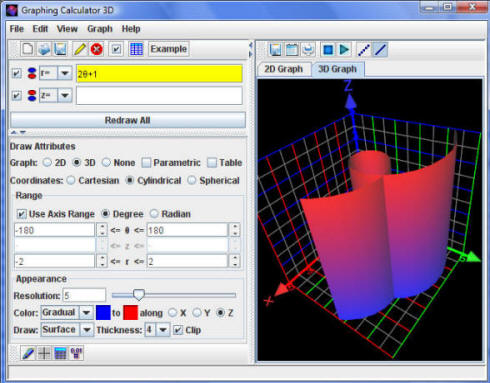This screenshot has height=383, width=490.
Task: Click the Redraw All button
Action: tap(128, 120)
